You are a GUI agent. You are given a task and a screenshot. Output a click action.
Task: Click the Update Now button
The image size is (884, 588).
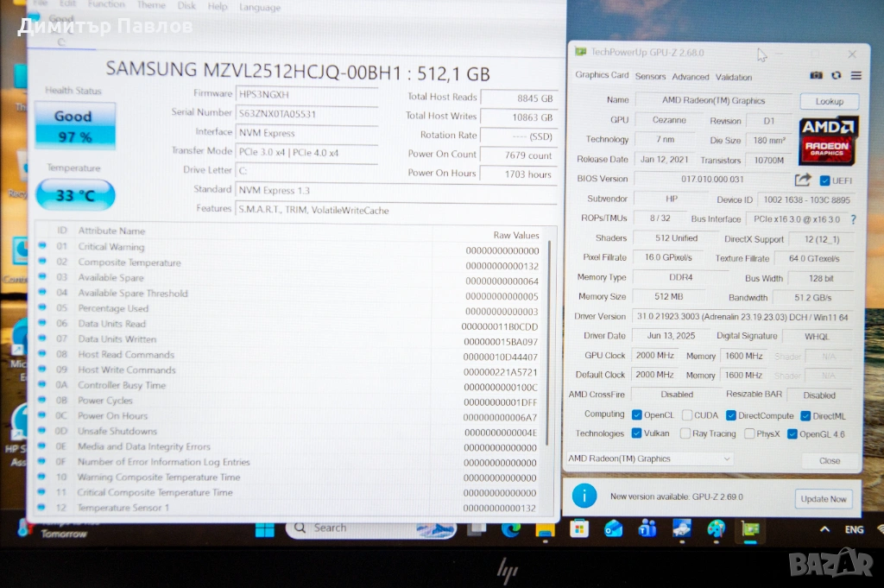click(823, 499)
